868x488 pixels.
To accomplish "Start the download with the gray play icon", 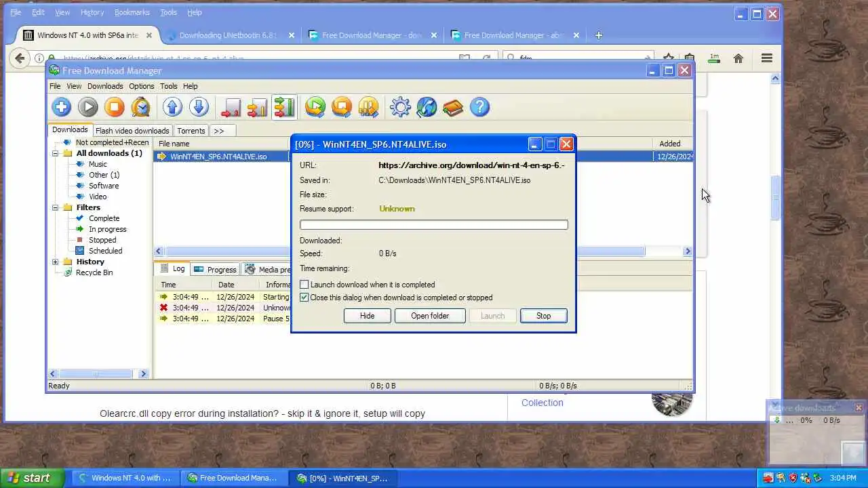I will [x=88, y=107].
